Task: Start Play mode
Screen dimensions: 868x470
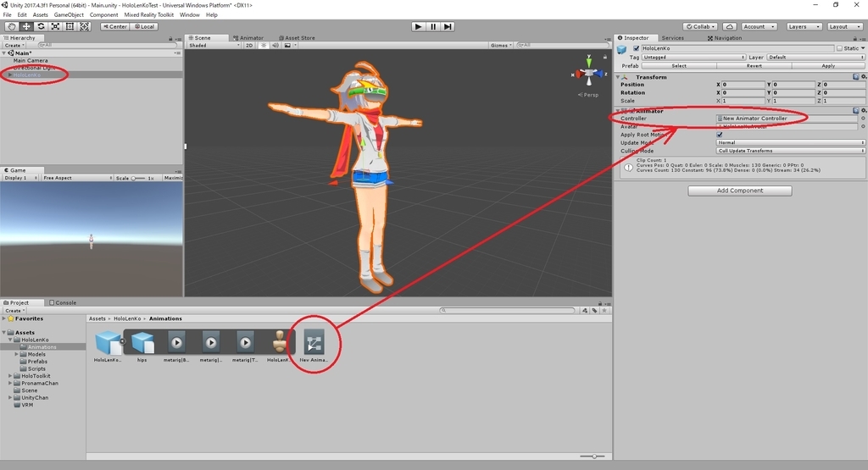Action: (x=418, y=26)
